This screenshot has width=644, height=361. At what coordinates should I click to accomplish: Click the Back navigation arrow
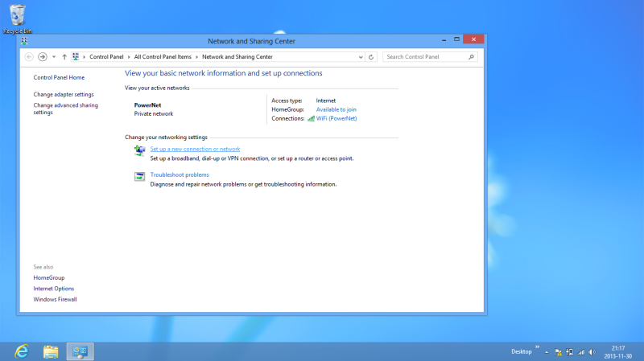tap(29, 57)
